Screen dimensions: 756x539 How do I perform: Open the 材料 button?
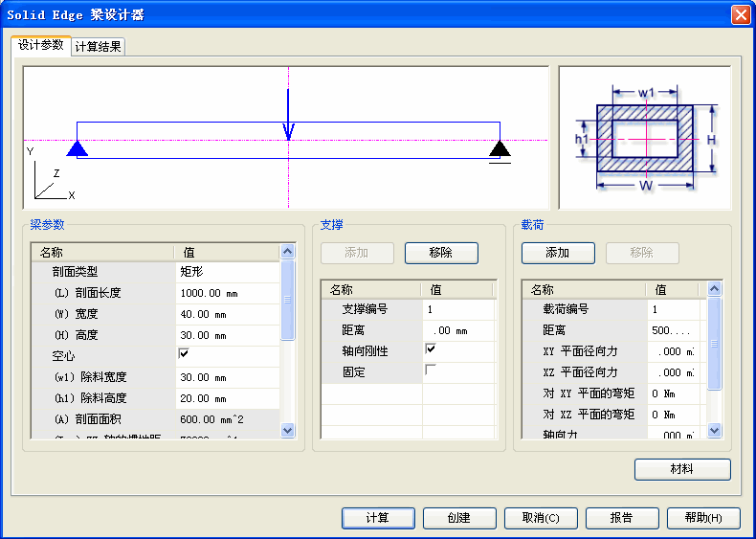click(682, 469)
